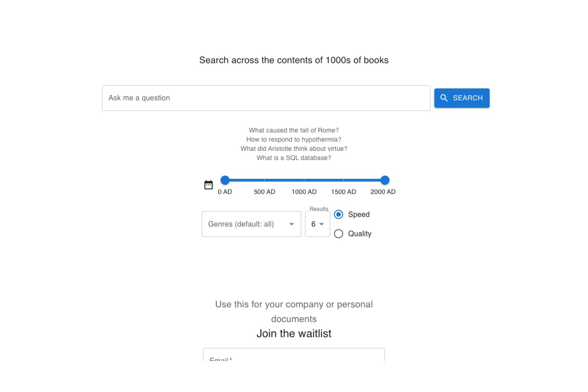Click example 'How to respond to hypothermia?'
Image resolution: width=588 pixels, height=392 pixels.
pyautogui.click(x=294, y=140)
